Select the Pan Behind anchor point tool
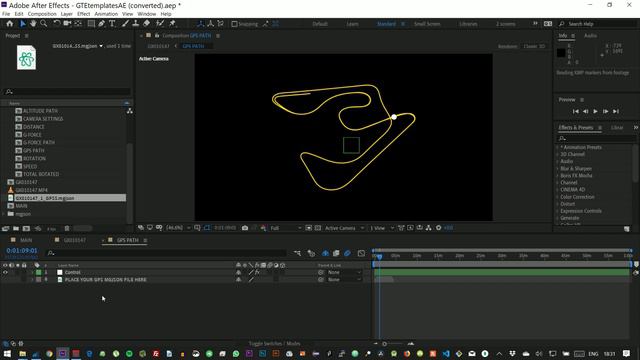640x360 pixels. [78, 24]
